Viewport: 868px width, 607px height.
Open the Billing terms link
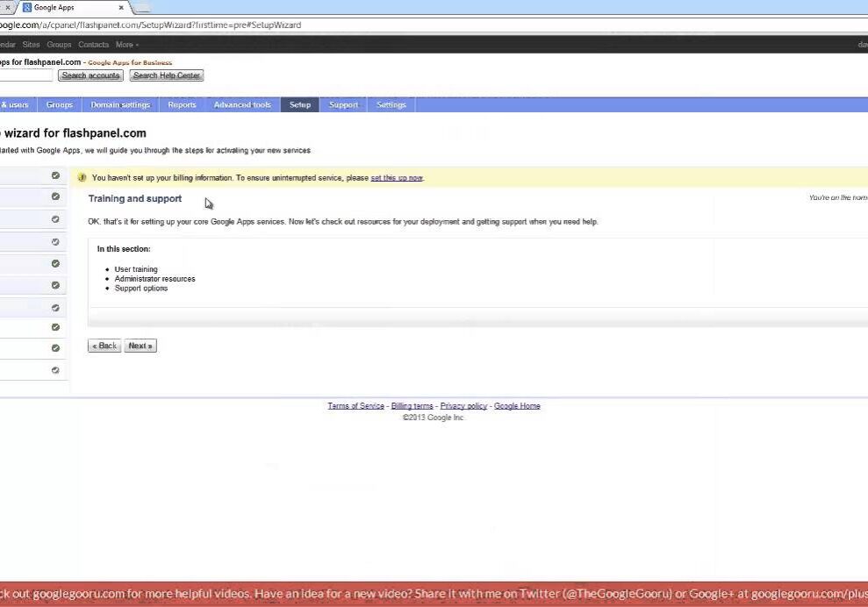(412, 406)
